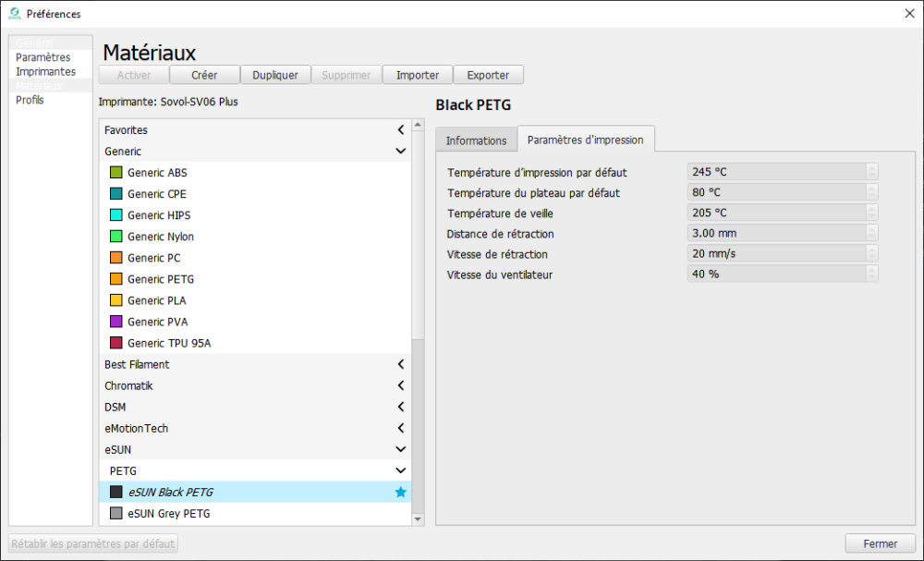Click the standby temperature field showing 205 °C
This screenshot has height=561, width=924.
pos(783,213)
